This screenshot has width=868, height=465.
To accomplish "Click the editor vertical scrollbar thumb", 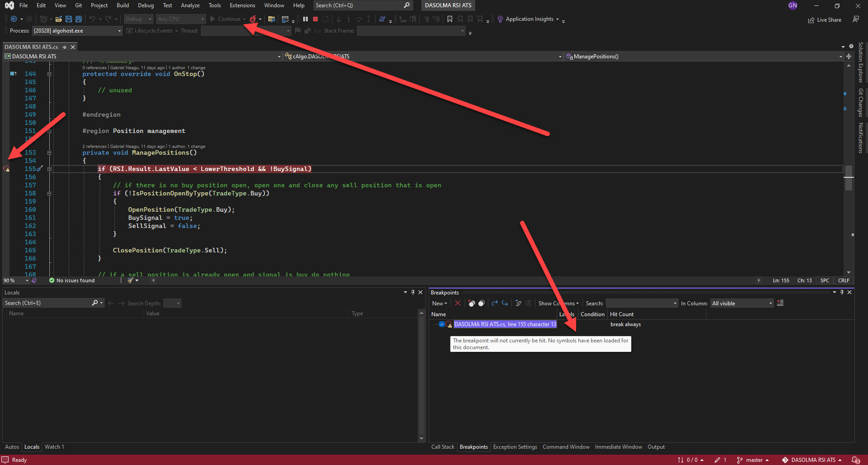I will pyautogui.click(x=849, y=178).
